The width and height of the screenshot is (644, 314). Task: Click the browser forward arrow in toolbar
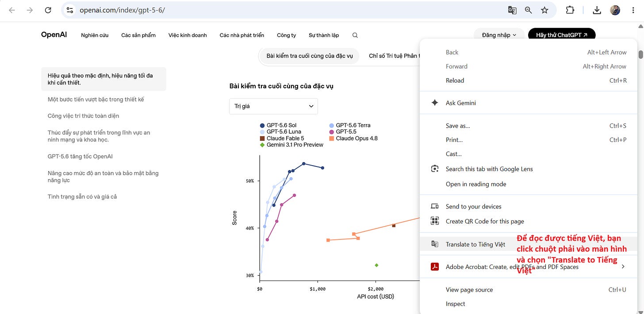(30, 10)
